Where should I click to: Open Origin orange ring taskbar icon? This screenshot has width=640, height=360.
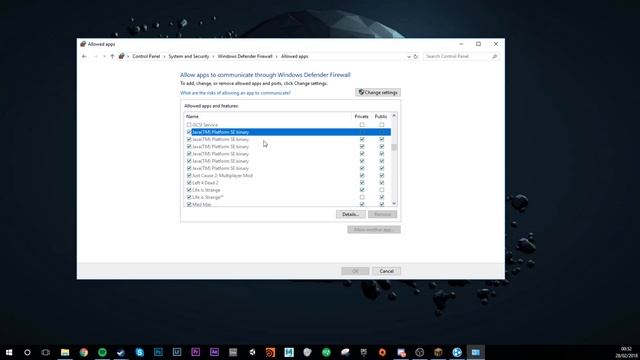point(382,352)
